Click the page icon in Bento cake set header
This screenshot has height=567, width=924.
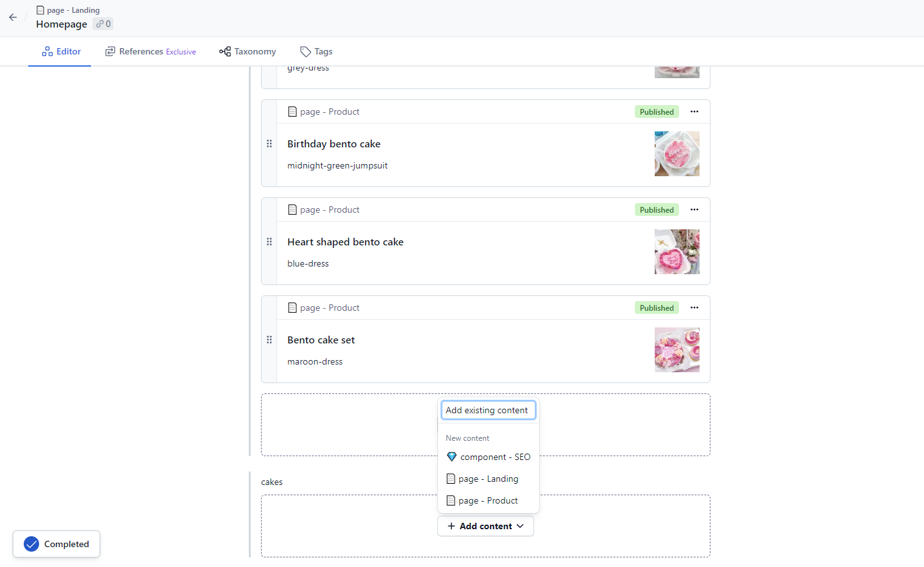tap(292, 308)
